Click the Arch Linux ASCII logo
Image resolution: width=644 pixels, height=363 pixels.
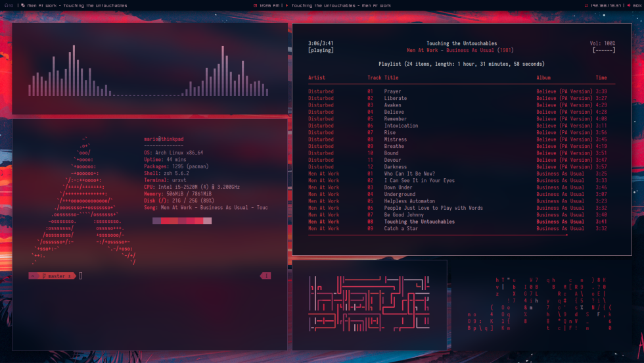[84, 201]
